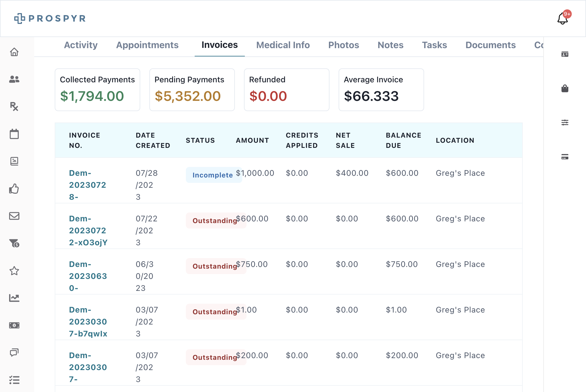
Task: Click the thumbs-up sidebar icon
Action: click(x=14, y=189)
